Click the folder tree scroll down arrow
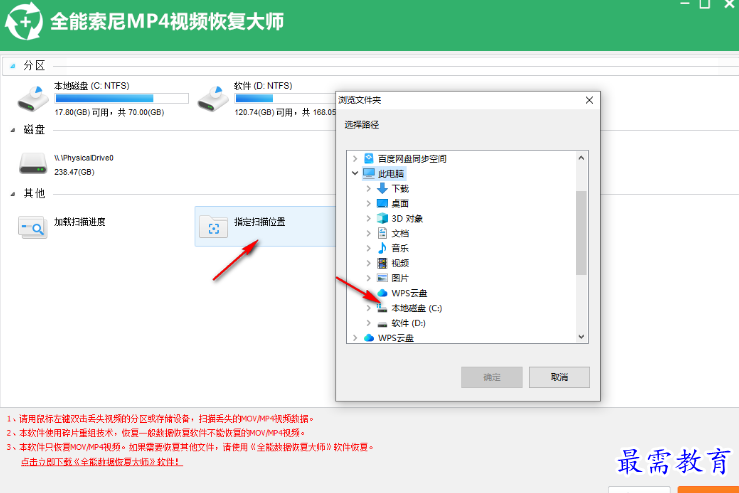The width and height of the screenshot is (739, 493). pos(581,337)
